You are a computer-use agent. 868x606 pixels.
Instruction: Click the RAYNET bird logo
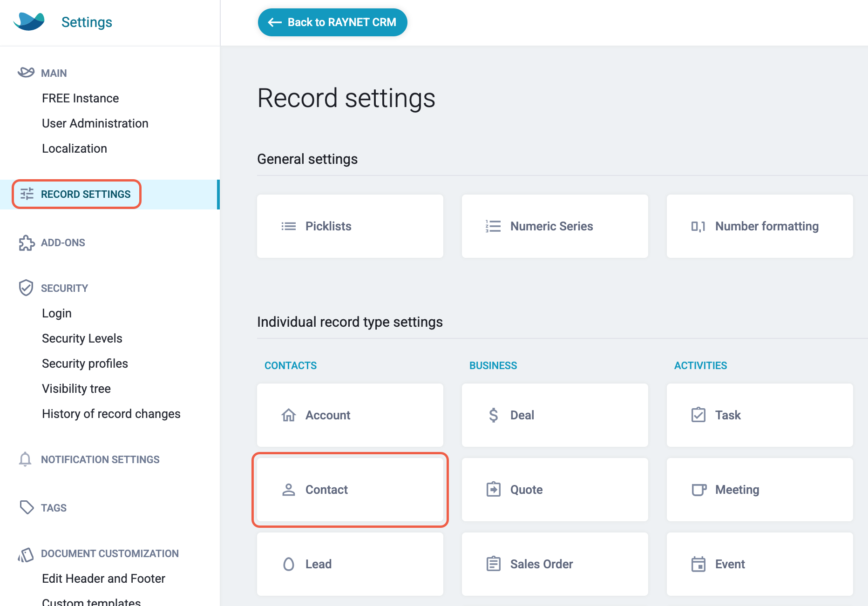pyautogui.click(x=28, y=21)
